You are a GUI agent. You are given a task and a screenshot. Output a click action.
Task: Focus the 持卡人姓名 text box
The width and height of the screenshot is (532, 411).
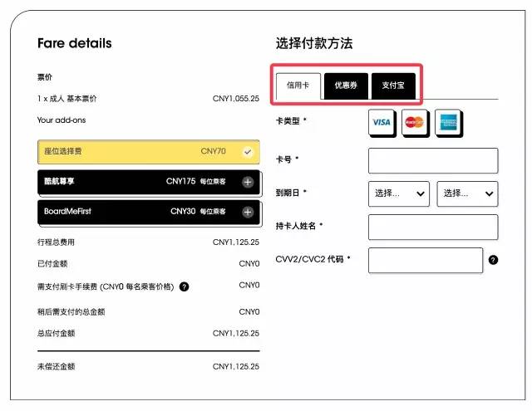(x=432, y=227)
